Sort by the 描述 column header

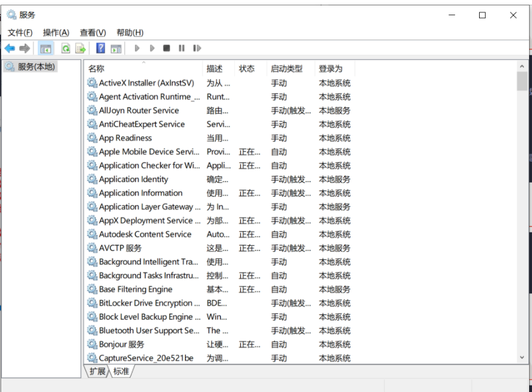218,69
